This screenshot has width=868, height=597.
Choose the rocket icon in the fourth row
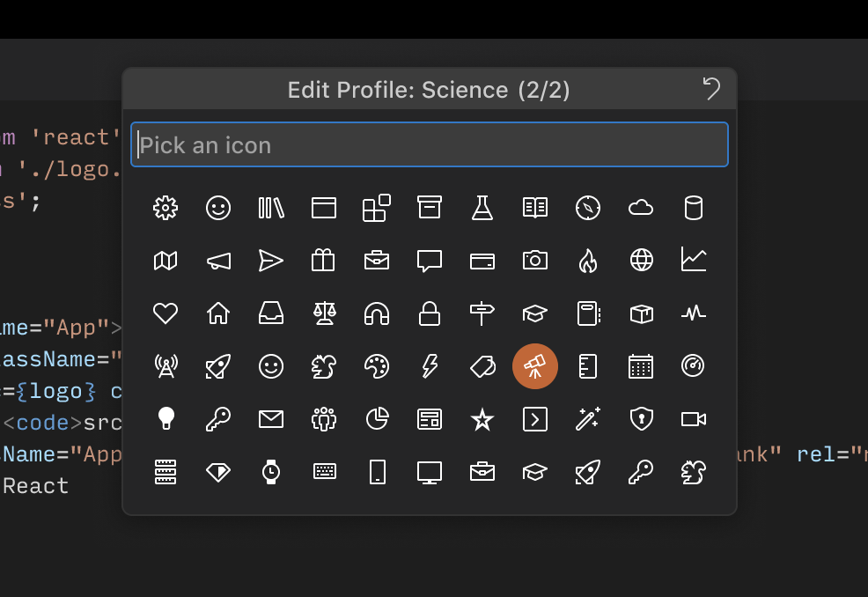click(218, 366)
